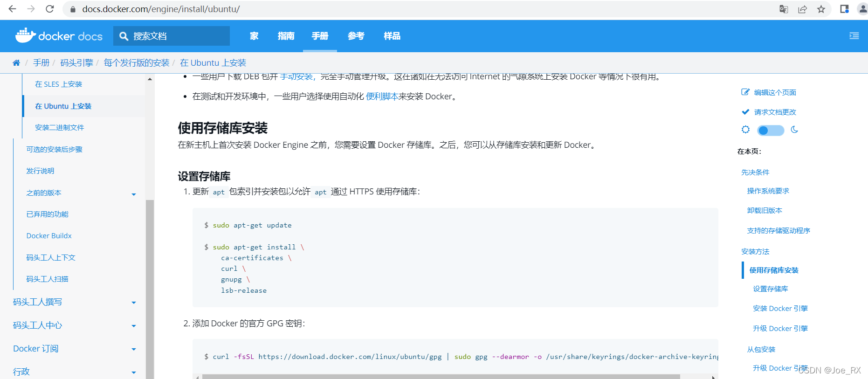Open the 手册 top navigation tab
868x379 pixels.
click(320, 36)
